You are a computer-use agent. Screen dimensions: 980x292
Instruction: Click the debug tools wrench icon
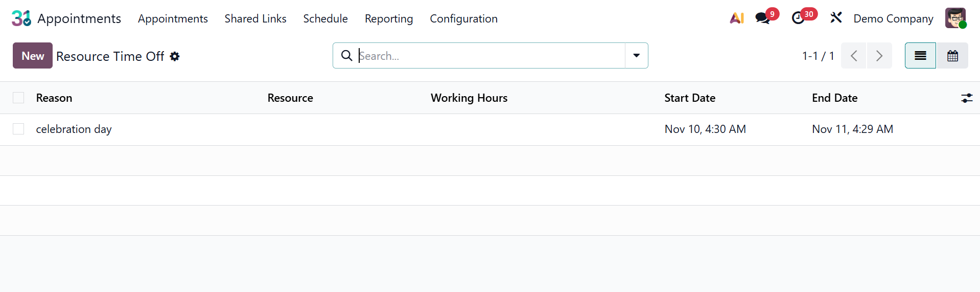coord(836,18)
